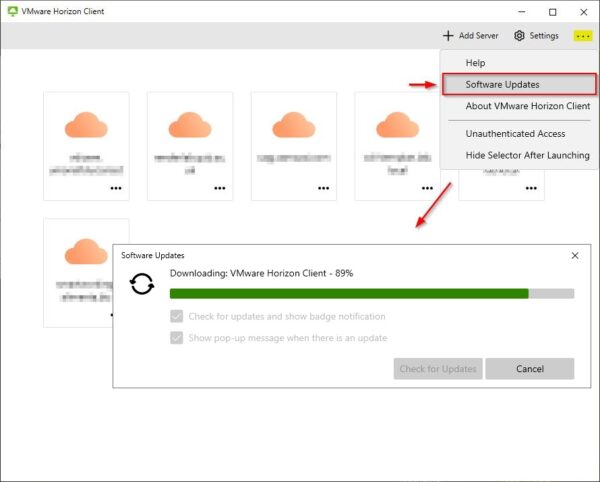Select the server cloud in the bottom row

pyautogui.click(x=86, y=251)
